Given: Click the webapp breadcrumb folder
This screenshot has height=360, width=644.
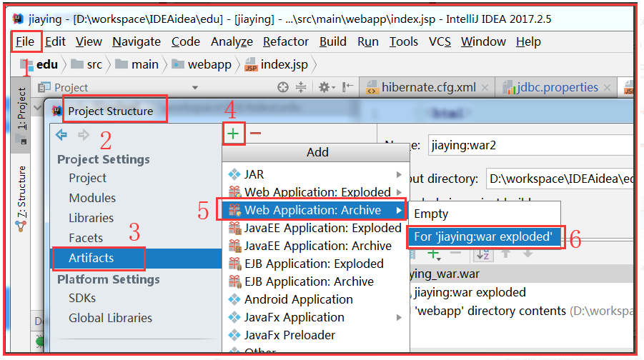Looking at the screenshot, I should pyautogui.click(x=202, y=64).
